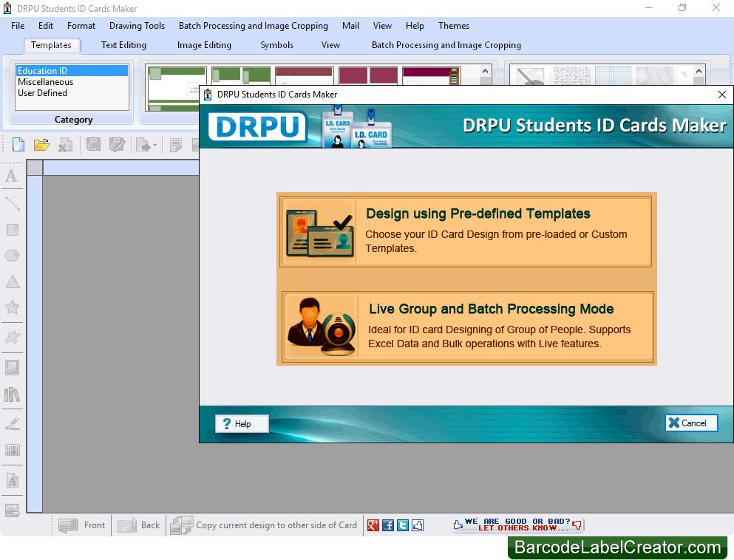Switch to Batch Processing and Image Cropping tab
This screenshot has width=734, height=560.
[446, 45]
